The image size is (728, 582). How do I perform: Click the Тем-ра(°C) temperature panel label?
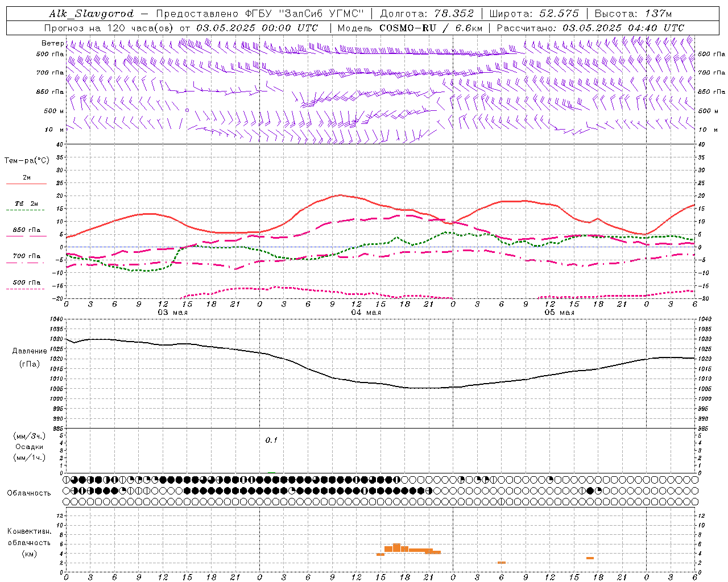(x=27, y=161)
